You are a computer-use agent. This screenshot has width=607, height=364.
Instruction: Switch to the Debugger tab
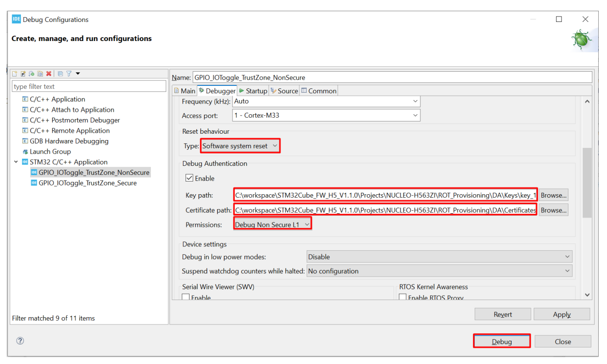[x=217, y=91]
